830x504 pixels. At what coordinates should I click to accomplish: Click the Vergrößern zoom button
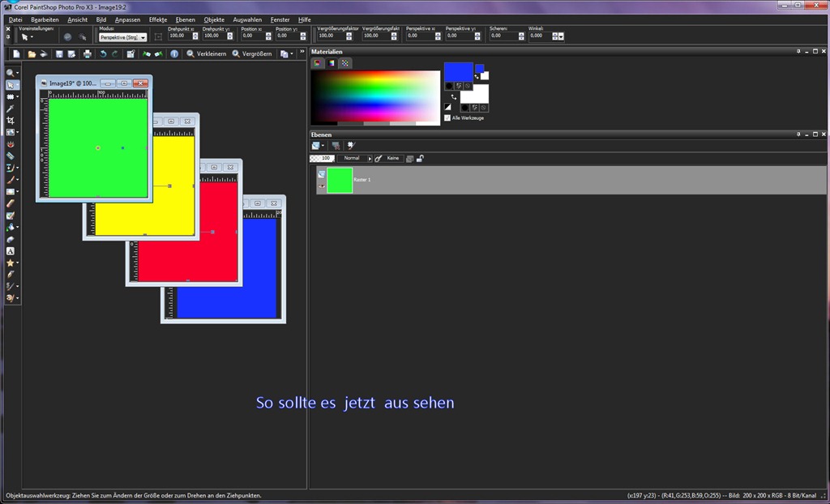(252, 53)
